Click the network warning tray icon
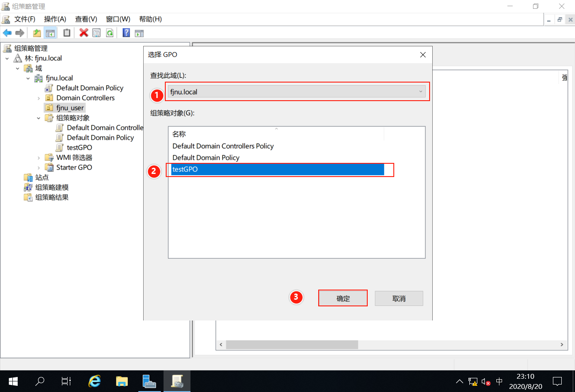 pos(473,381)
